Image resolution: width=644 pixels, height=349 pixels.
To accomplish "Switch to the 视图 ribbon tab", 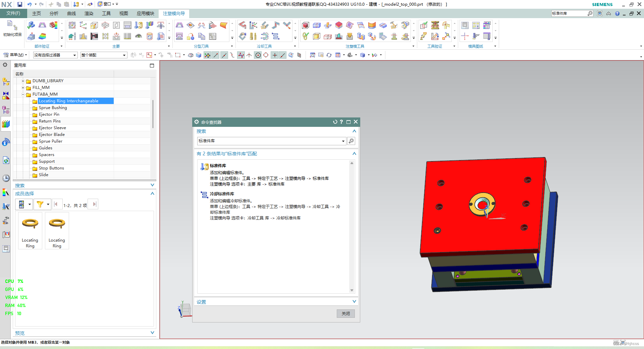I will (x=124, y=13).
